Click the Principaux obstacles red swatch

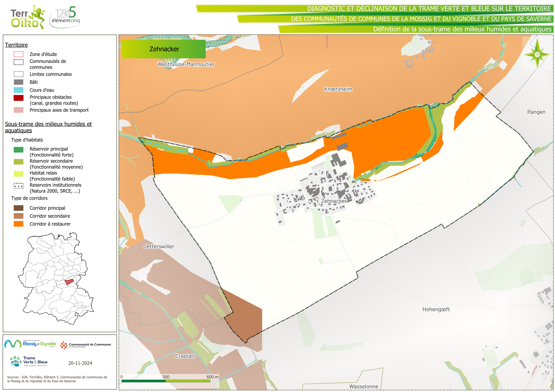(x=19, y=98)
